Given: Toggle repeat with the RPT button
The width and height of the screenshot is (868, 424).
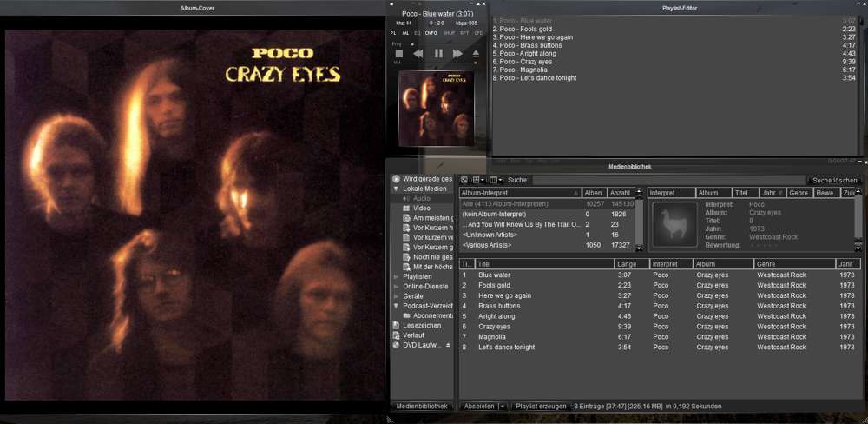Looking at the screenshot, I should (x=464, y=33).
